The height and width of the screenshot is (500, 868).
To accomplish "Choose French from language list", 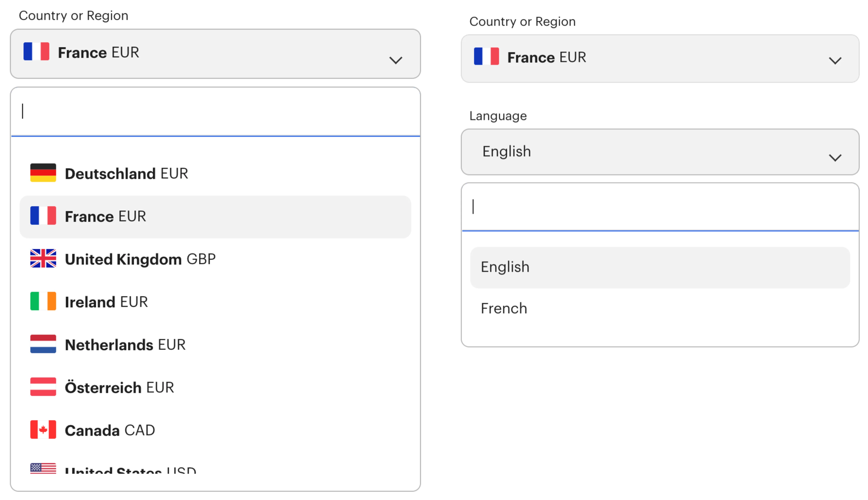I will click(504, 308).
